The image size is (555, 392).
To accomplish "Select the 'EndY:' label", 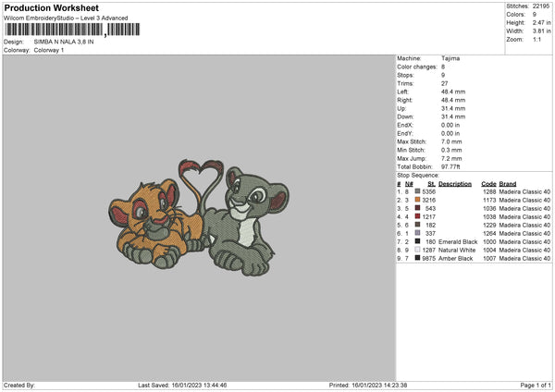I will (405, 133).
